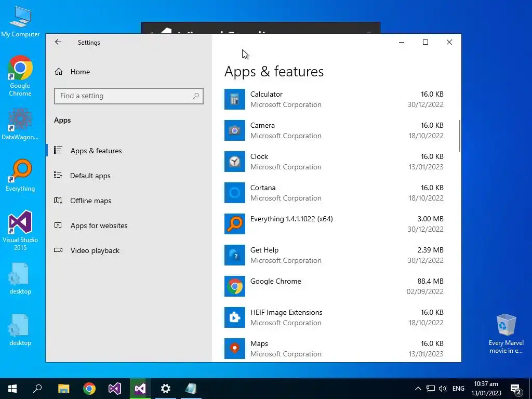Image resolution: width=532 pixels, height=399 pixels.
Task: Open File Explorer from the taskbar
Action: (63, 389)
